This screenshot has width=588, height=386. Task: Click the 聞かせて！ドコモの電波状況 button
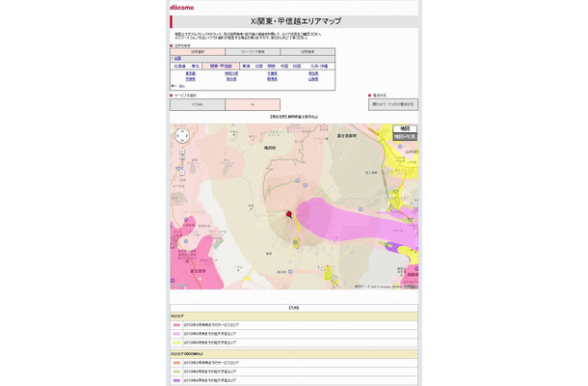393,104
